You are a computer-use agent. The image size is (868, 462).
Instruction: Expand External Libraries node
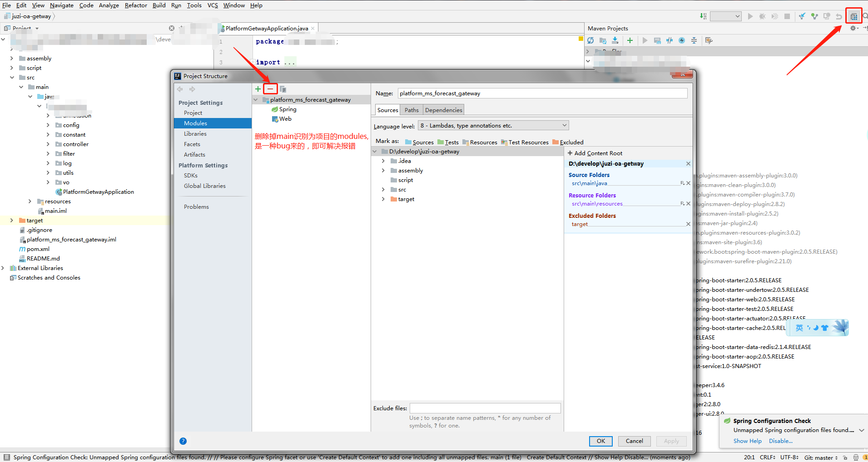(x=3, y=268)
